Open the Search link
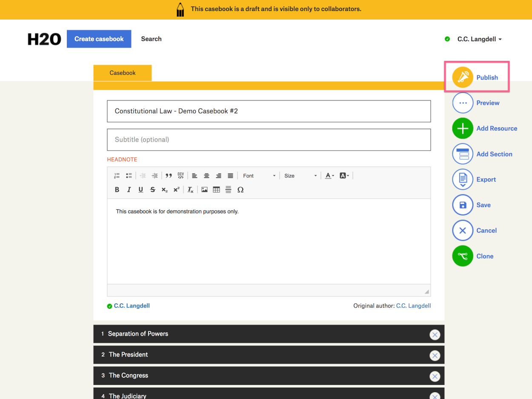Viewport: 532px width, 399px height. 152,39
